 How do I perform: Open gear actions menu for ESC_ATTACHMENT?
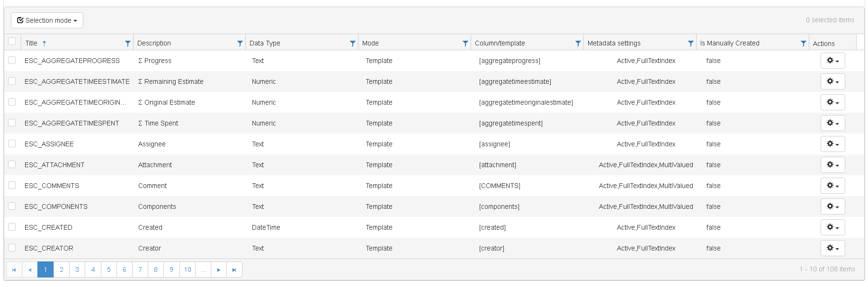832,165
